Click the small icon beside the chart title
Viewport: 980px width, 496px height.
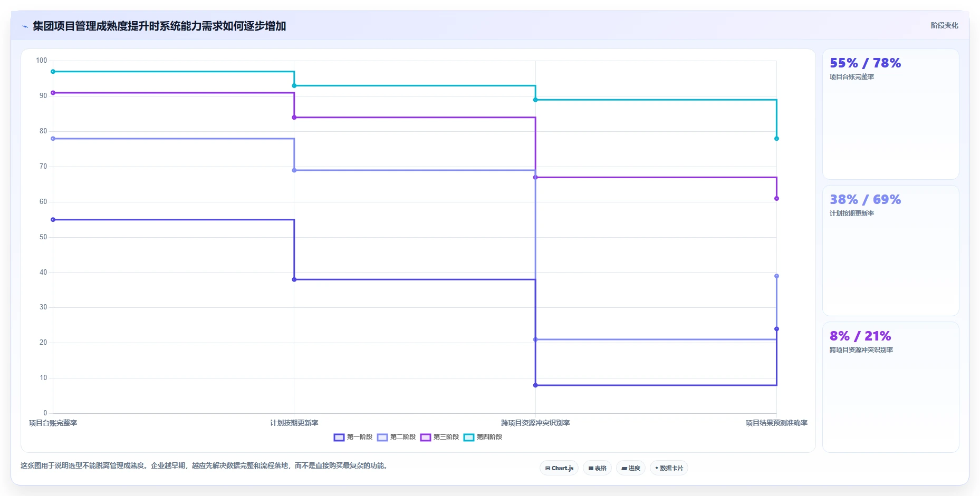25,26
